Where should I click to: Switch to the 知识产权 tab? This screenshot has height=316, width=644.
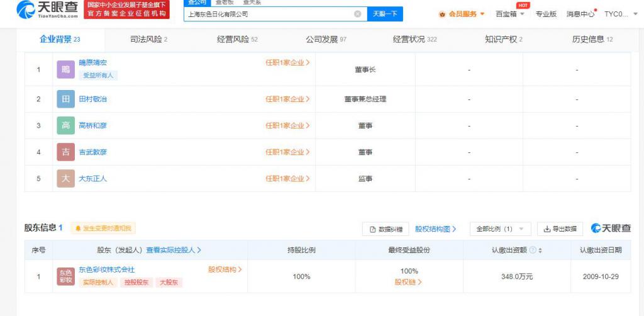click(x=504, y=40)
